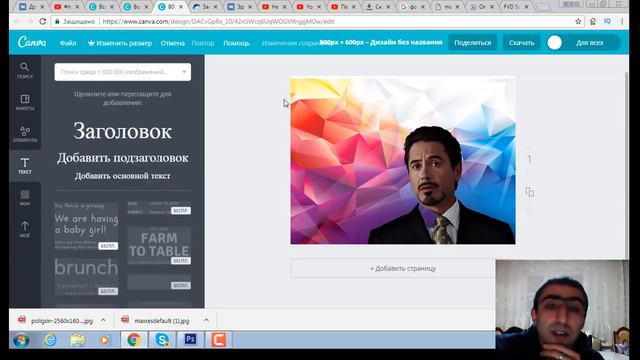Open the Макеты layouts panel

point(25,102)
